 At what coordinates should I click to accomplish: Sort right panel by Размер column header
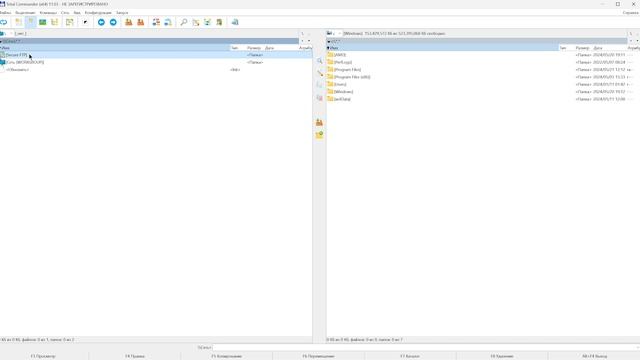click(582, 48)
